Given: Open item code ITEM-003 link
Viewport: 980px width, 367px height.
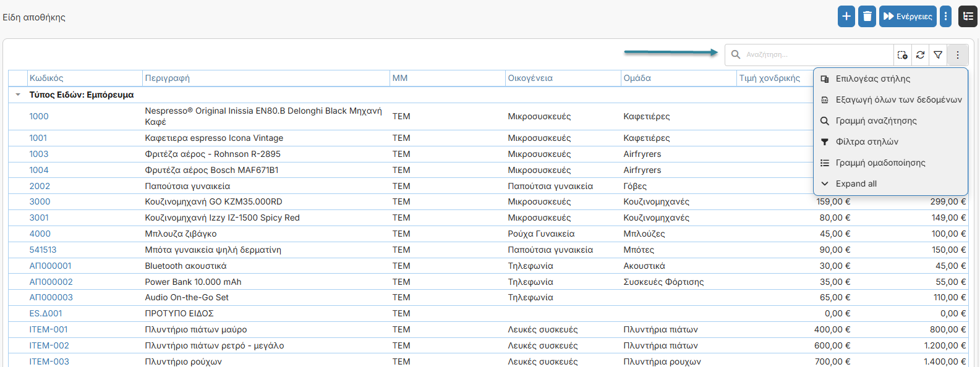Looking at the screenshot, I should coord(49,361).
